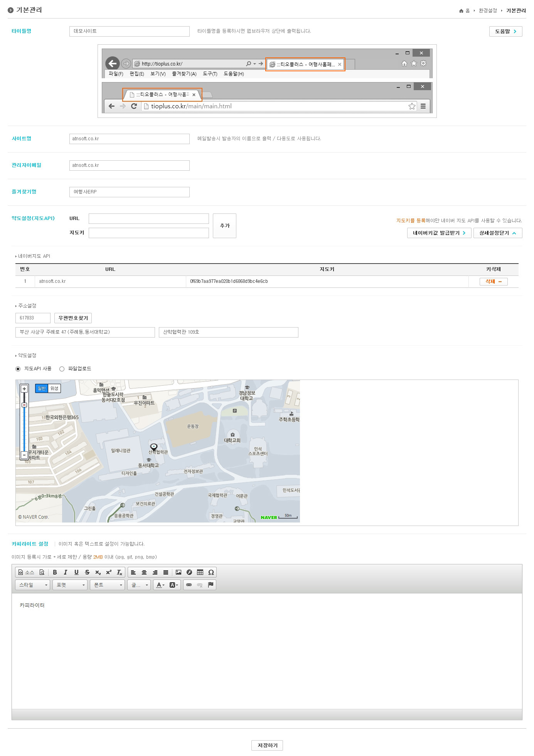Click the 저장하기 button
The image size is (534, 756).
[x=267, y=745]
